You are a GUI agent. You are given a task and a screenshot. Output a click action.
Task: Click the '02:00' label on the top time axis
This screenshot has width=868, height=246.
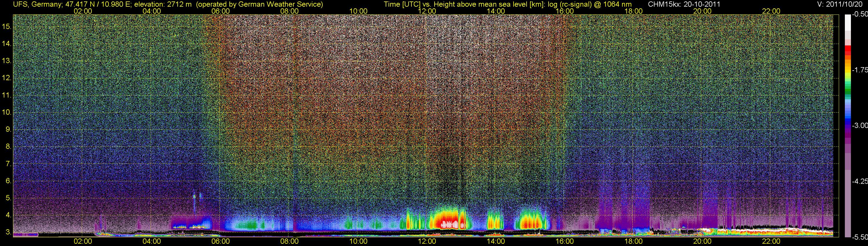pos(83,11)
